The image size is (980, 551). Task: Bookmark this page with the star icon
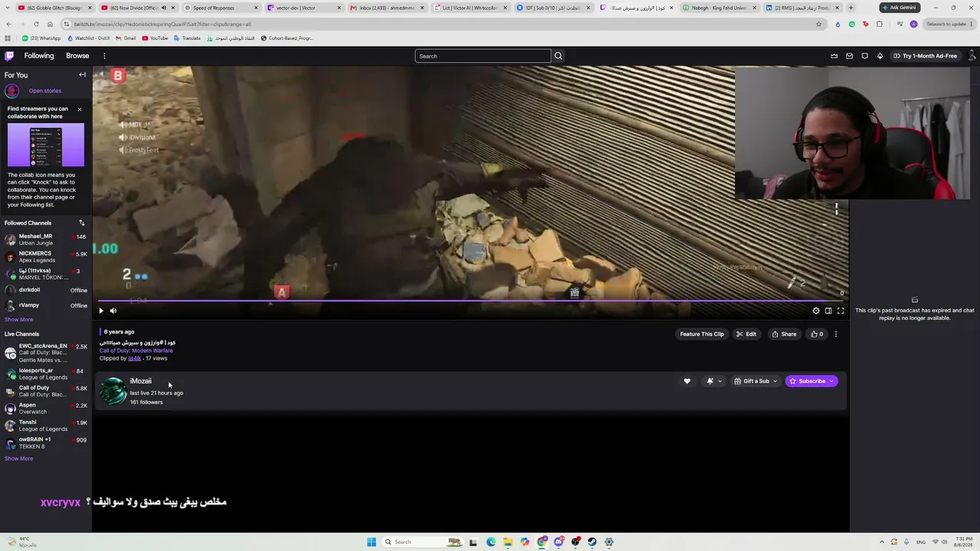point(818,24)
